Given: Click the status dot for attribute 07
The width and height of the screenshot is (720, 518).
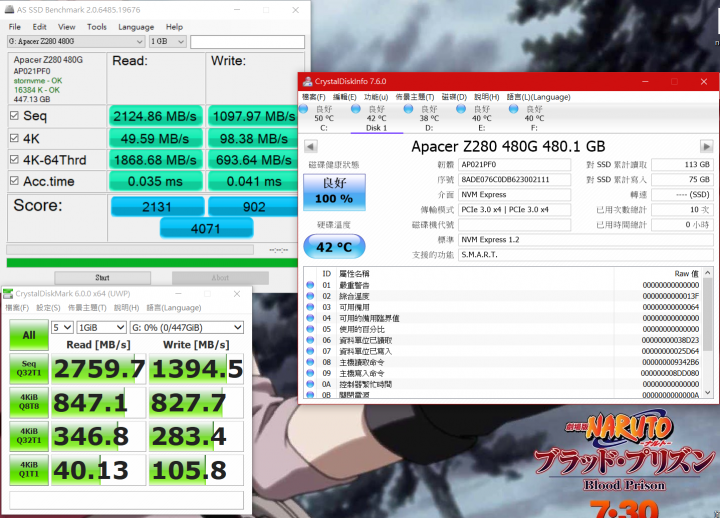Looking at the screenshot, I should point(310,351).
